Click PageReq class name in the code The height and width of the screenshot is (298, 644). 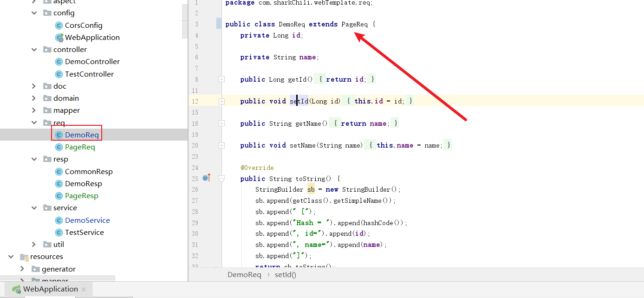tap(354, 24)
